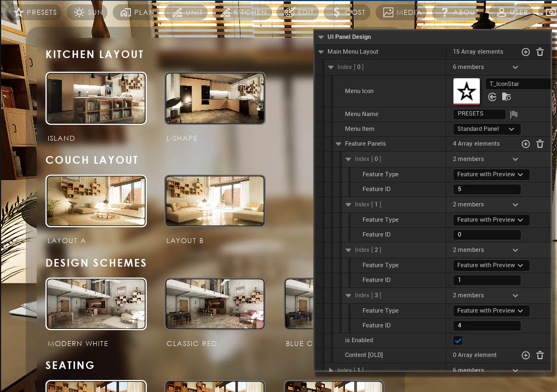Uncheck the is Enabled checkbox
The image size is (557, 392).
458,341
